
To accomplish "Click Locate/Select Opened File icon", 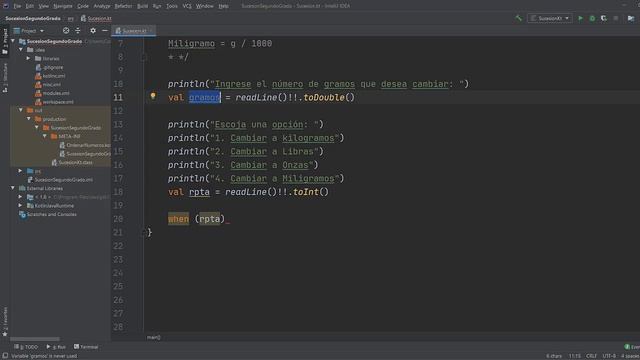I will 66,31.
